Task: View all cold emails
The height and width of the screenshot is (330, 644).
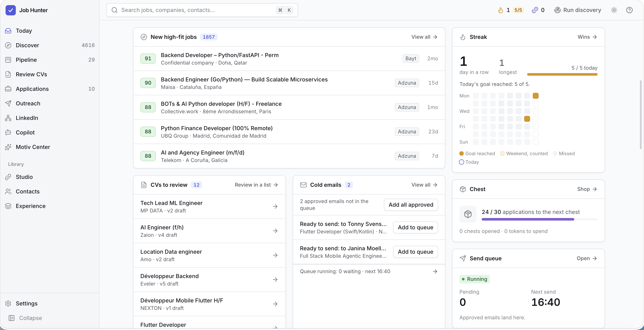Action: [x=424, y=185]
